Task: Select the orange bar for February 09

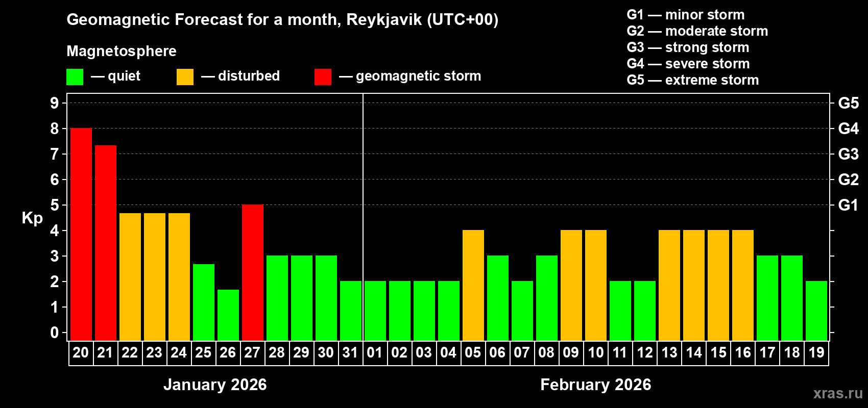Action: coord(571,285)
